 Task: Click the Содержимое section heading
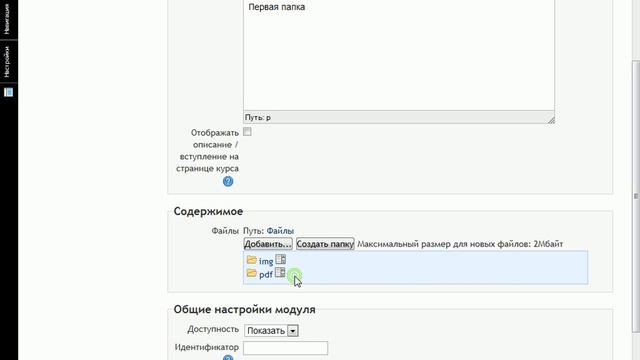click(x=208, y=211)
